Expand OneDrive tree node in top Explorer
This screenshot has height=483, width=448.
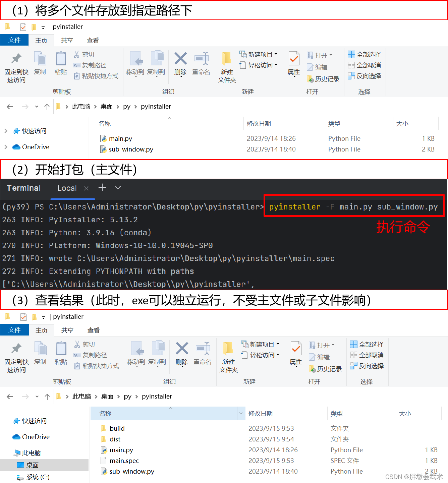[x=6, y=147]
